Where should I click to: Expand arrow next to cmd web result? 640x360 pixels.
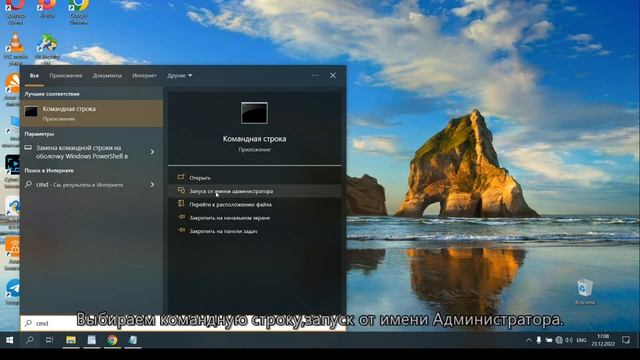tap(152, 185)
